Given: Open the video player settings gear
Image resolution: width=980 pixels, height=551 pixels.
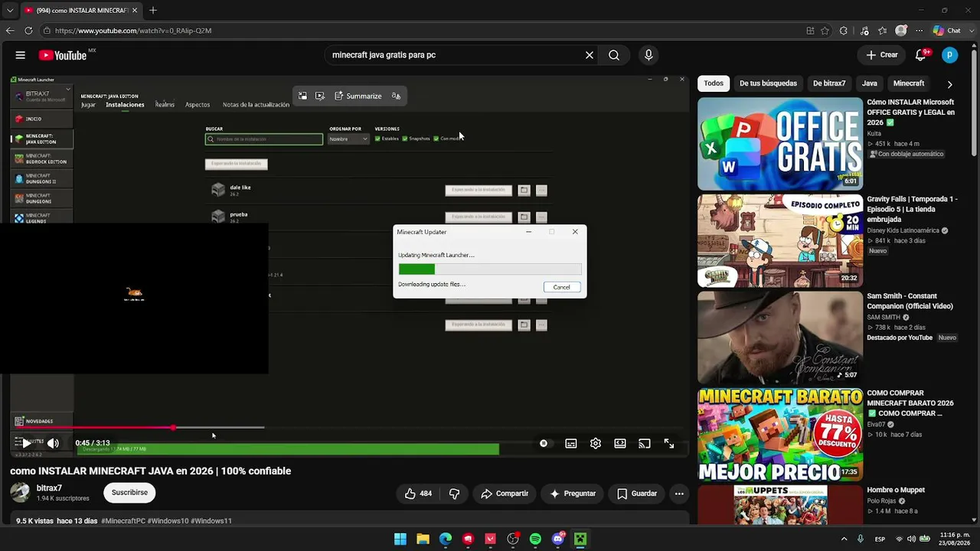Looking at the screenshot, I should point(596,444).
